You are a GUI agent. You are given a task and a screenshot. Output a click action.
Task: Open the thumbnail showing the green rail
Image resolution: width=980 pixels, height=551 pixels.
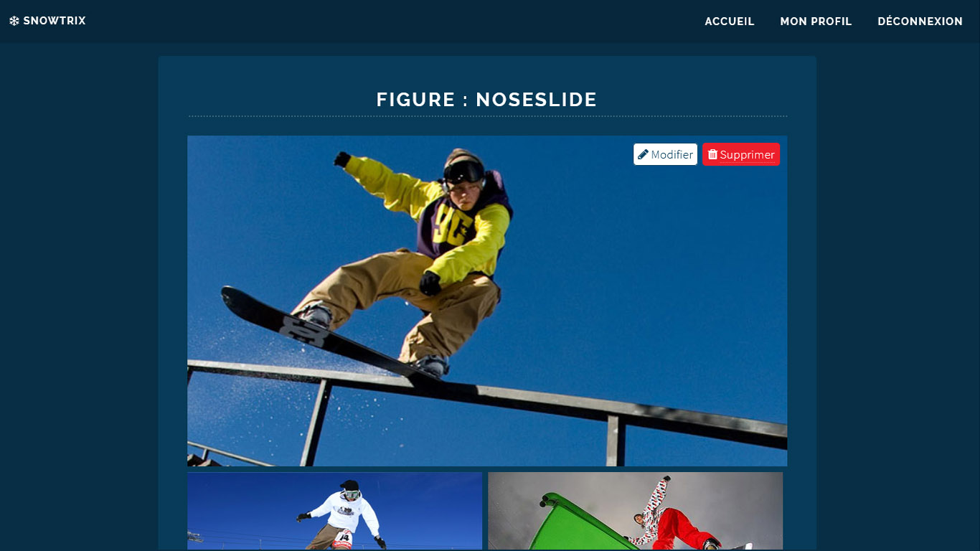(635, 511)
